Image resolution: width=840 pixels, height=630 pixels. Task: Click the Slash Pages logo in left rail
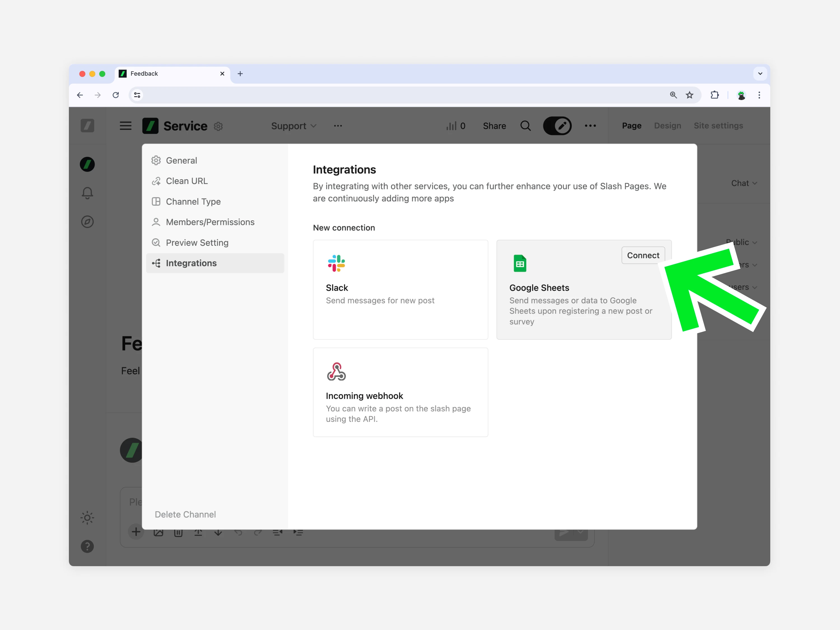(87, 126)
